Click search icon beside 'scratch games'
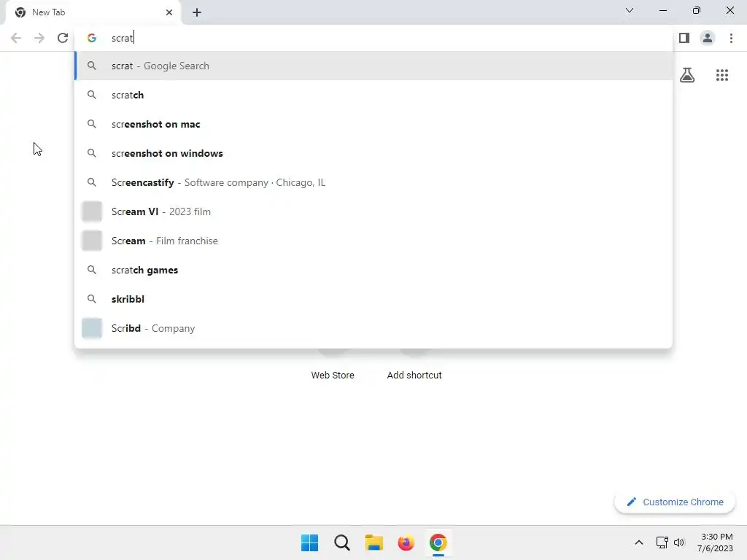Viewport: 747px width, 560px height. point(92,270)
